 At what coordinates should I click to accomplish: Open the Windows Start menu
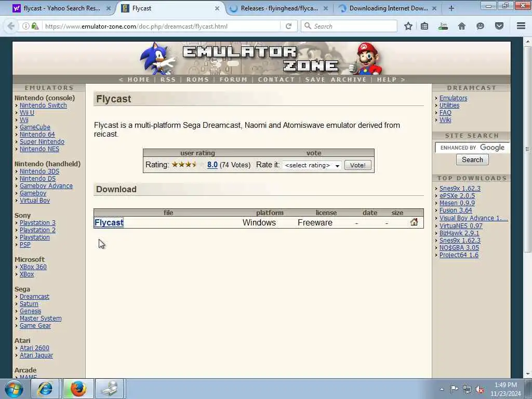click(14, 389)
